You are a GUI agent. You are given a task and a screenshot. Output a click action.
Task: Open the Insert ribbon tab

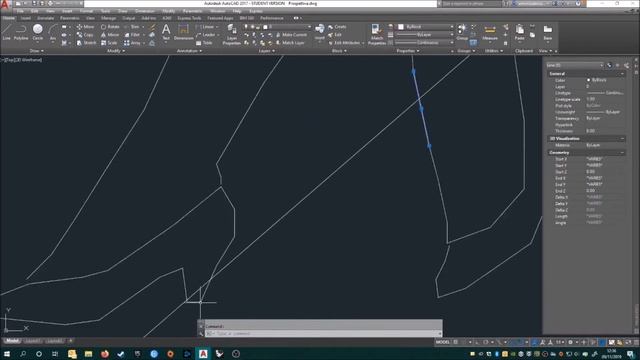point(26,18)
